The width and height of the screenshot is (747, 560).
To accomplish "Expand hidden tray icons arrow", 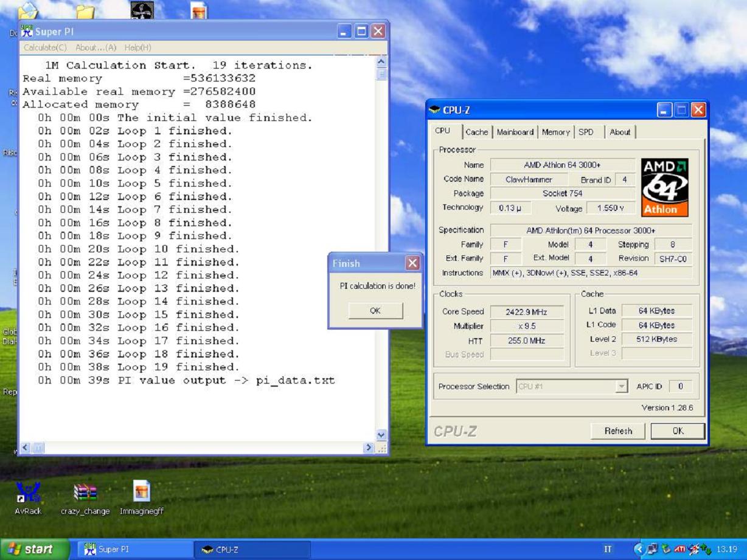I will click(639, 549).
